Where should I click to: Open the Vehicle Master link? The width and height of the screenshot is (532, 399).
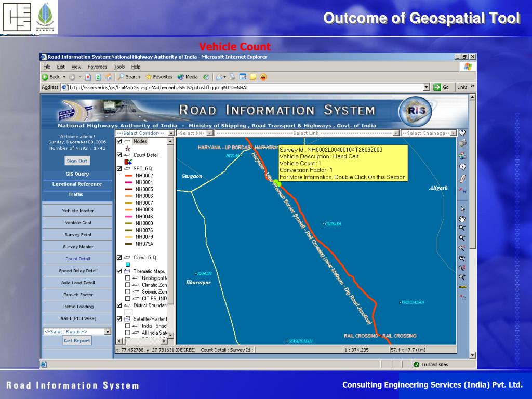(x=78, y=211)
